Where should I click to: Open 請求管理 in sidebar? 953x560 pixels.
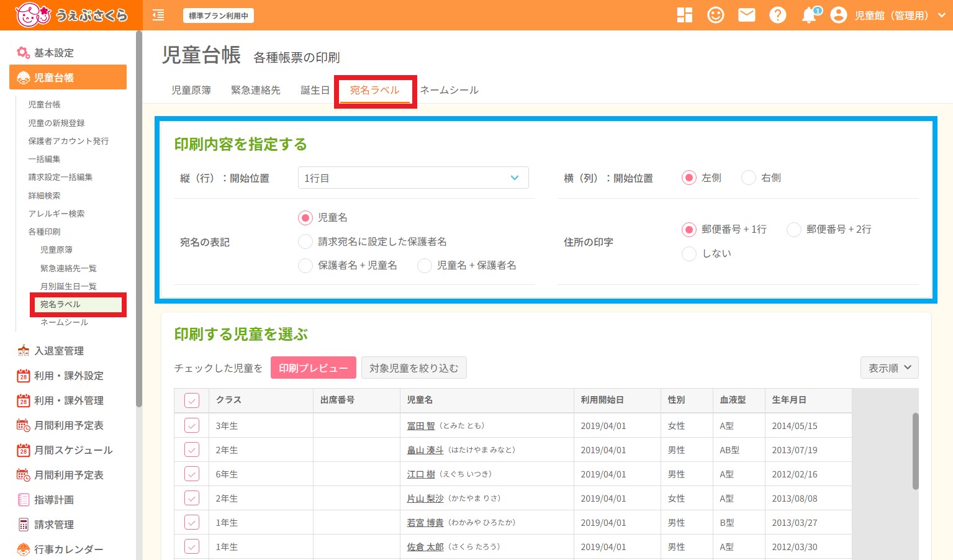(46, 525)
